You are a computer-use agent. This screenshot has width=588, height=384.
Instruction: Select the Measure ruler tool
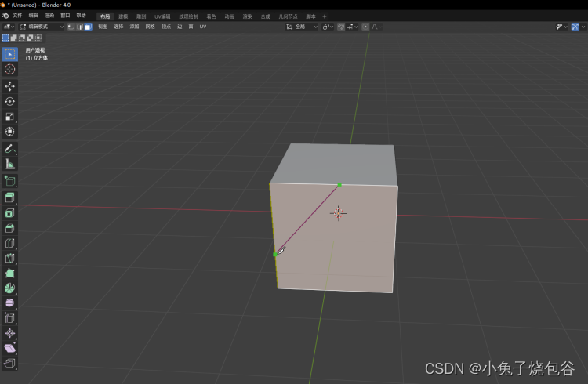point(9,164)
